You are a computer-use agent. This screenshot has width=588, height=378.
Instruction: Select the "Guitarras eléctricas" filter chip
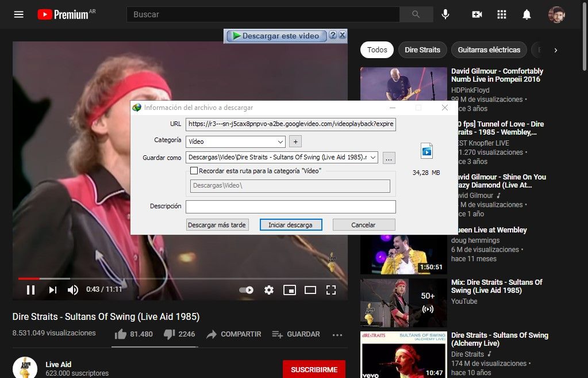489,50
